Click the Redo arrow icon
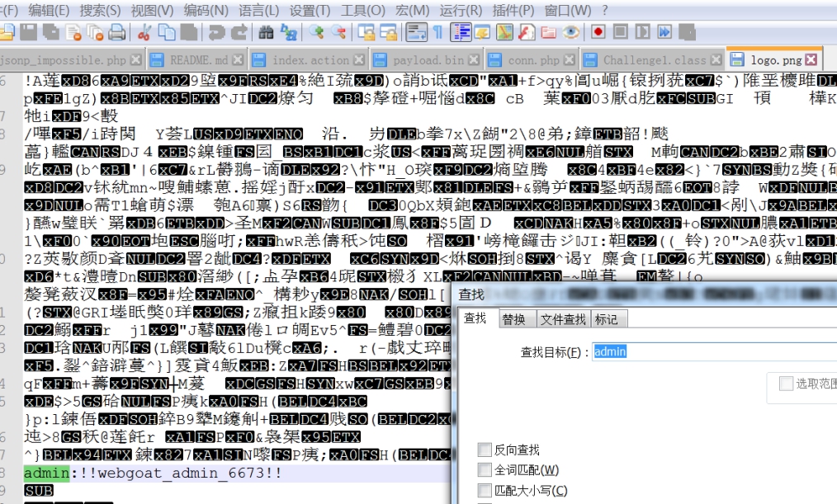This screenshot has height=504, width=837. coord(239,32)
